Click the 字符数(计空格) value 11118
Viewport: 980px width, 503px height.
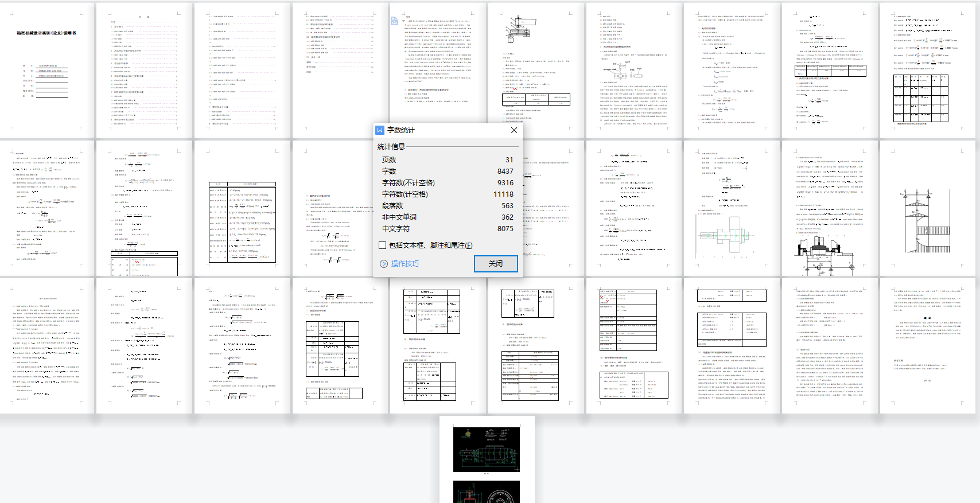pos(503,194)
